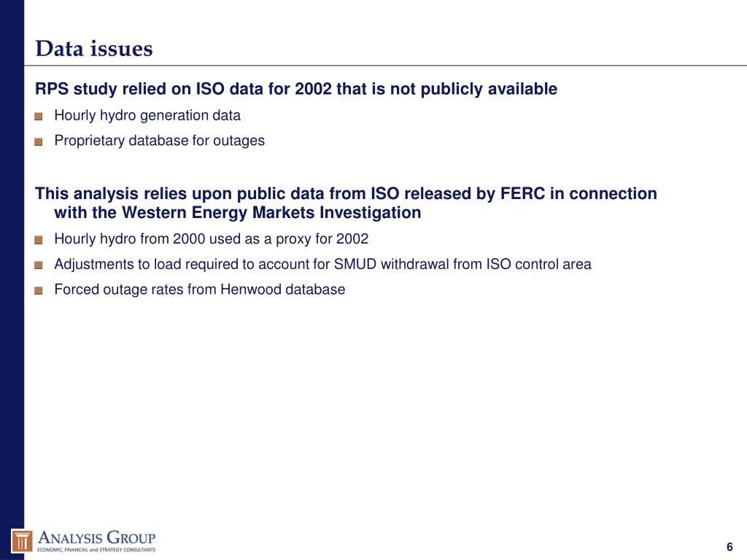
Task: Click the SMUD withdrawal adjustments line
Action: (x=322, y=264)
